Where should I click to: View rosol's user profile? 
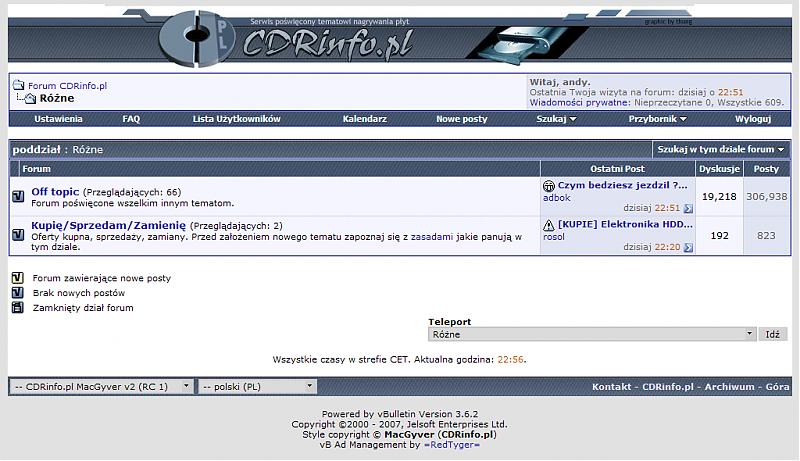[x=554, y=237]
